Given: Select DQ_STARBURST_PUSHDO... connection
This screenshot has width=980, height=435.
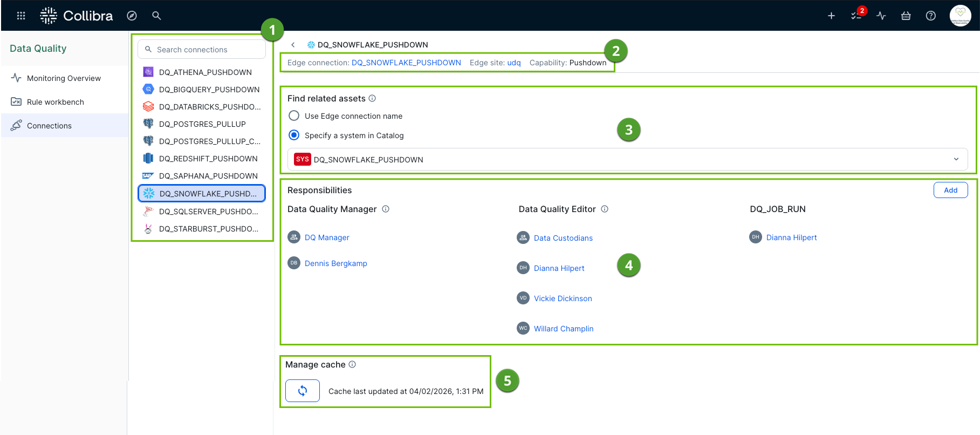Looking at the screenshot, I should [x=202, y=229].
